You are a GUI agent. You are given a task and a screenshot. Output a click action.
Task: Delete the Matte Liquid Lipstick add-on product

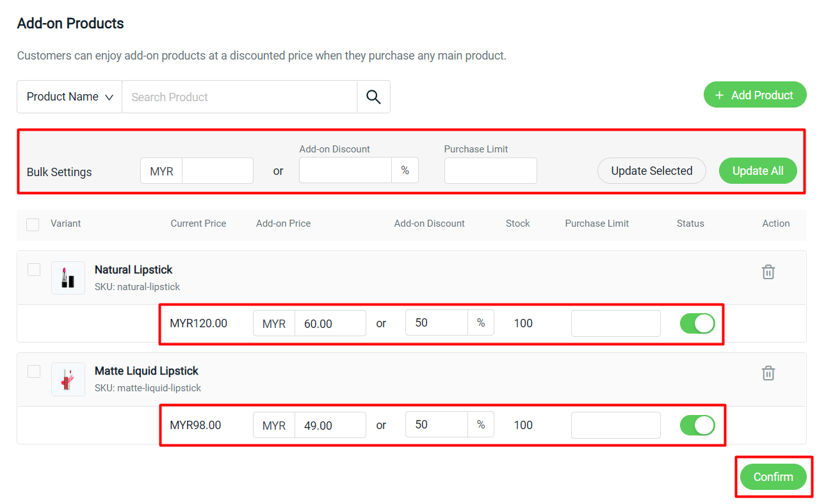click(x=768, y=373)
